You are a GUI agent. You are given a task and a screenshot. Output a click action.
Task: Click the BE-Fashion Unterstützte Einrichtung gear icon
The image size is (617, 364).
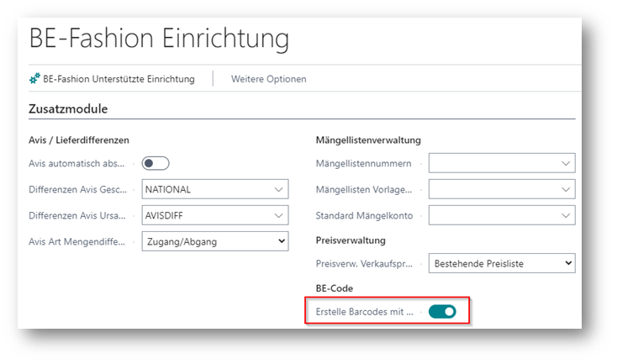[x=34, y=79]
